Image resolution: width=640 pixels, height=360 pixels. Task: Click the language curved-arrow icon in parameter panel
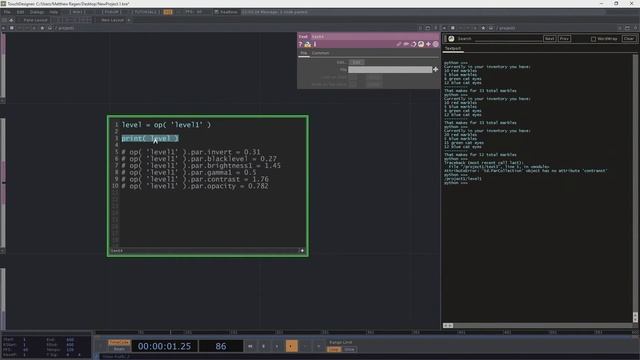tap(413, 44)
